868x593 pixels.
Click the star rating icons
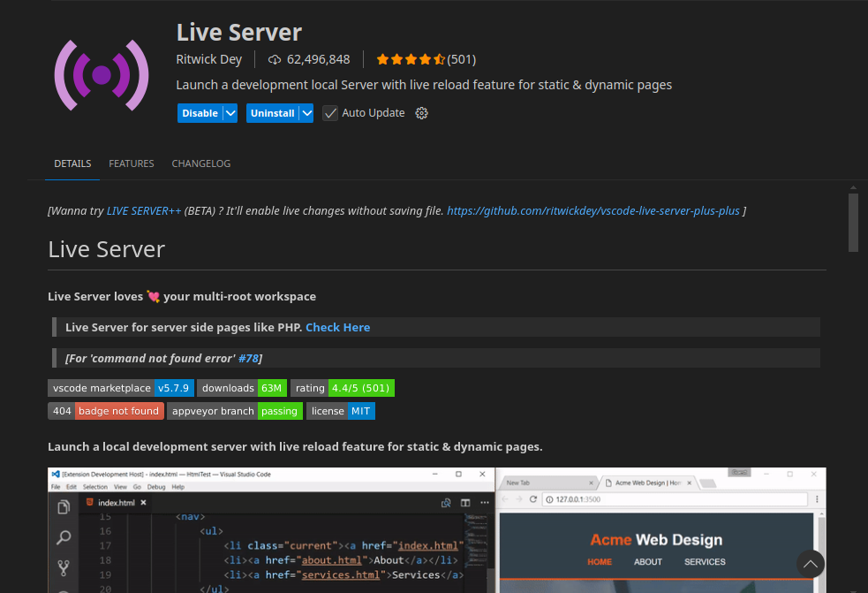410,59
